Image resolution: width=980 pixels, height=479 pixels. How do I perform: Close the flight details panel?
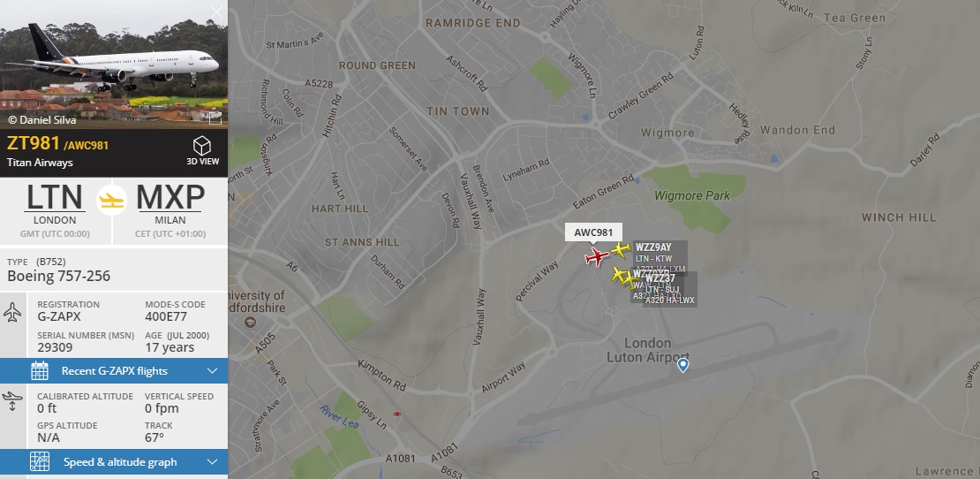(x=217, y=12)
